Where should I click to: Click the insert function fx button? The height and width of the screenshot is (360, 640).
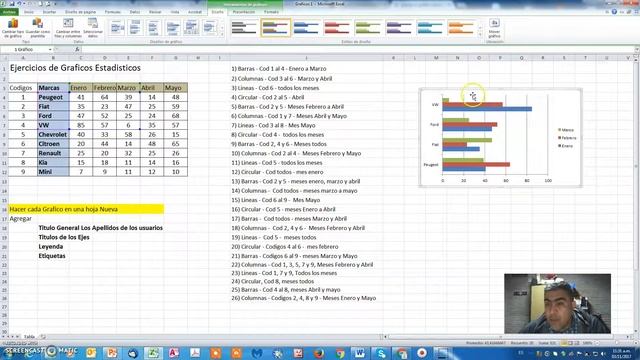click(x=77, y=49)
